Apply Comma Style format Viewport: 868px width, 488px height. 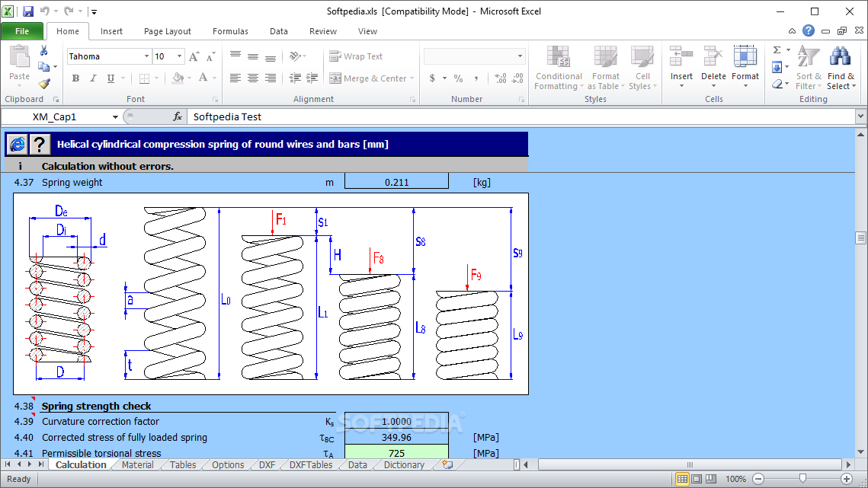pos(476,78)
